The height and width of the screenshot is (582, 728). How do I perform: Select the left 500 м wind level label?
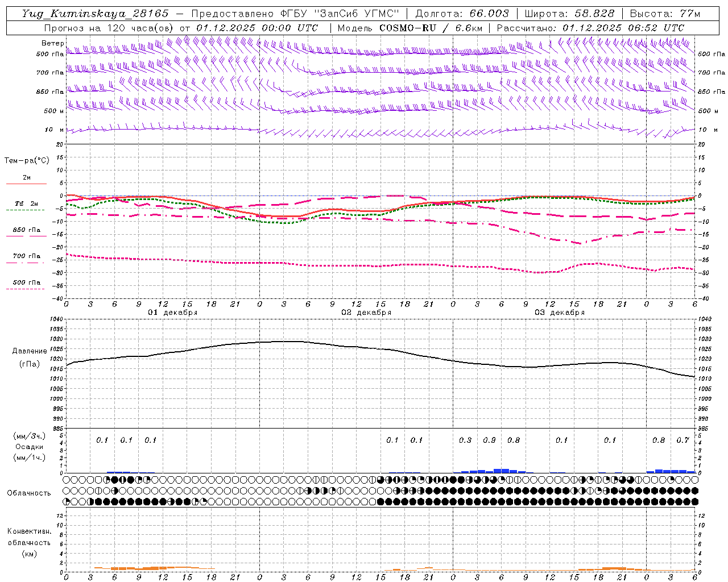[54, 111]
